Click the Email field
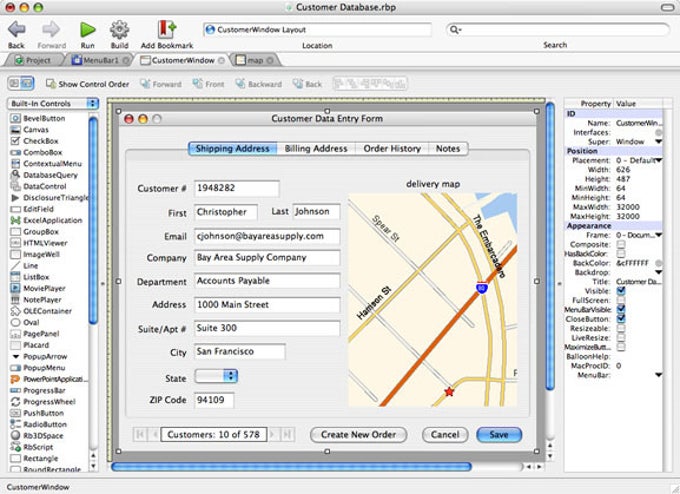Screen dimensions: 680x494 tap(267, 236)
